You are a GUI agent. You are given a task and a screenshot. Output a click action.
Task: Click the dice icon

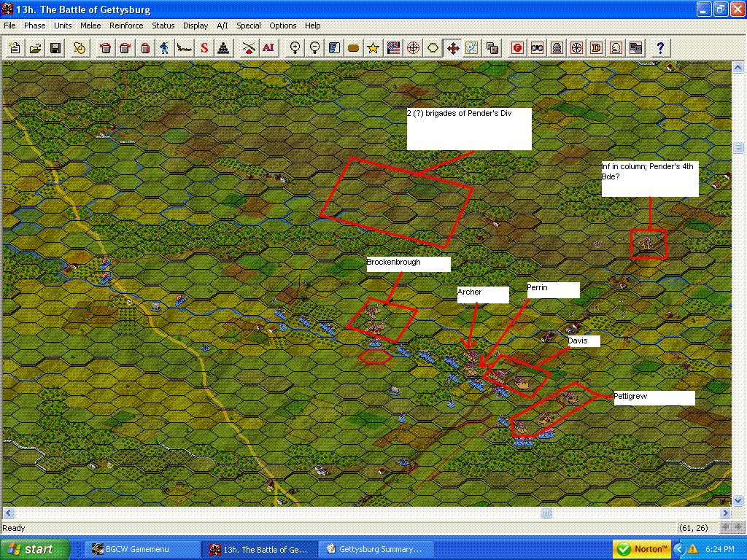492,47
